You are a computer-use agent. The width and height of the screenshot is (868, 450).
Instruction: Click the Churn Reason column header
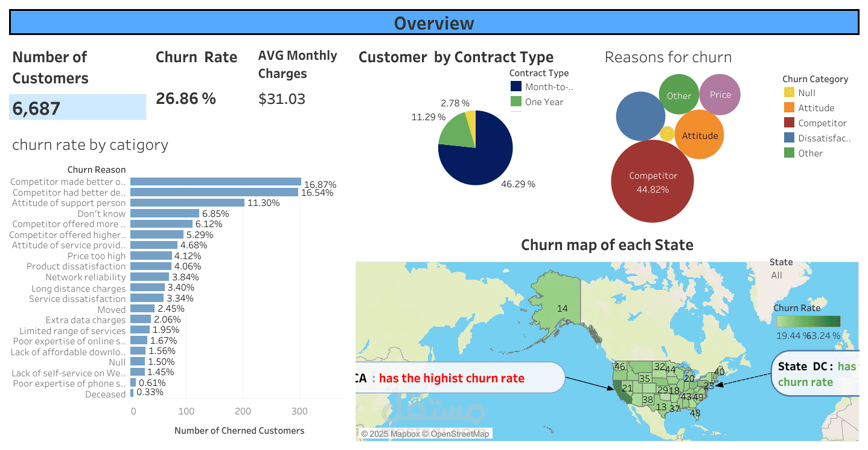point(97,170)
